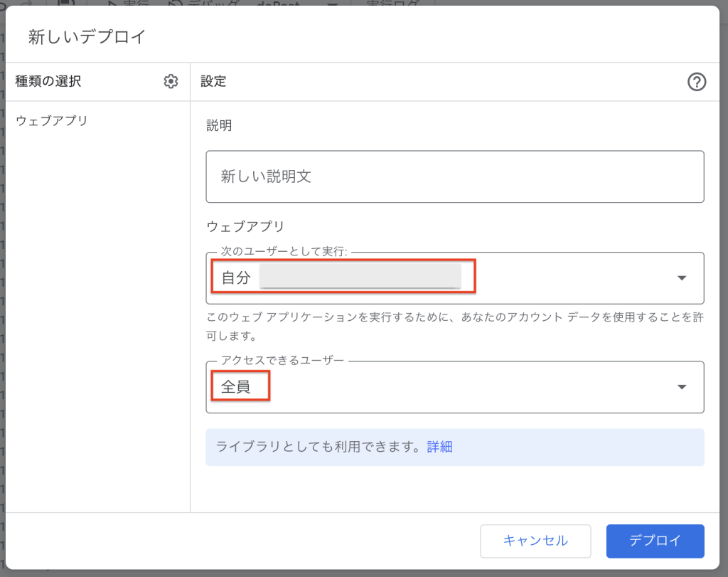
Task: Expand the 次のユーザーとして実行 dropdown arrow
Action: [x=682, y=278]
